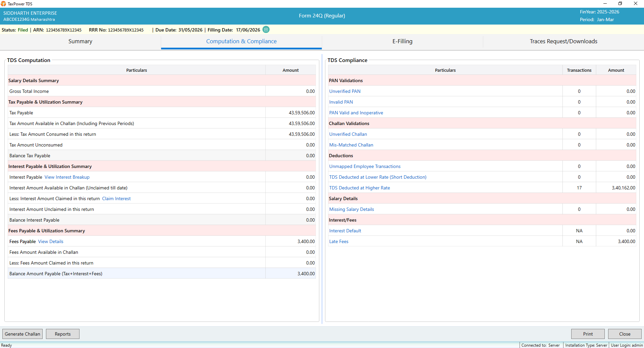This screenshot has width=644, height=348.
Task: Click the Interest/Fees section header
Action: tap(482, 220)
